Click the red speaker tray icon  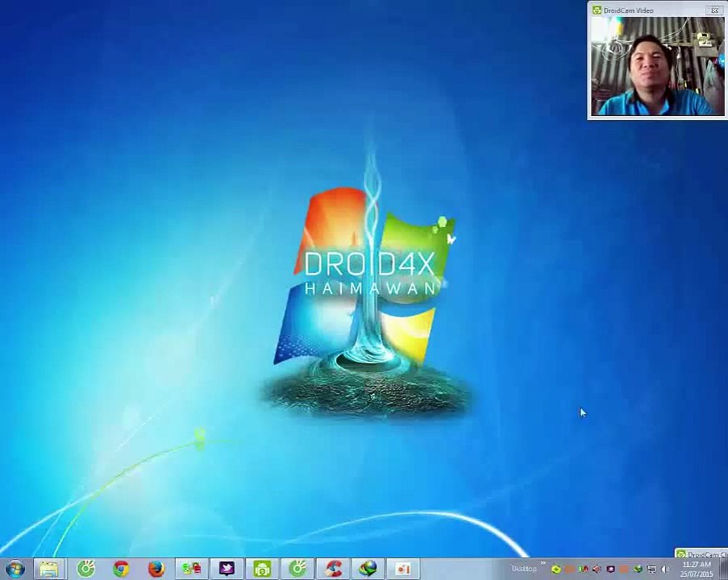point(597,570)
